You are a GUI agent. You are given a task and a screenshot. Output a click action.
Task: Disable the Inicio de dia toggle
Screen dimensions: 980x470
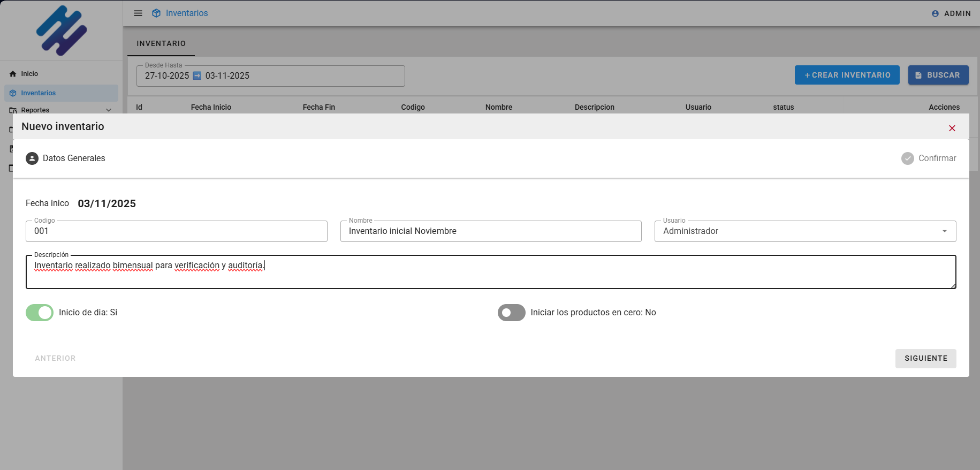tap(40, 313)
